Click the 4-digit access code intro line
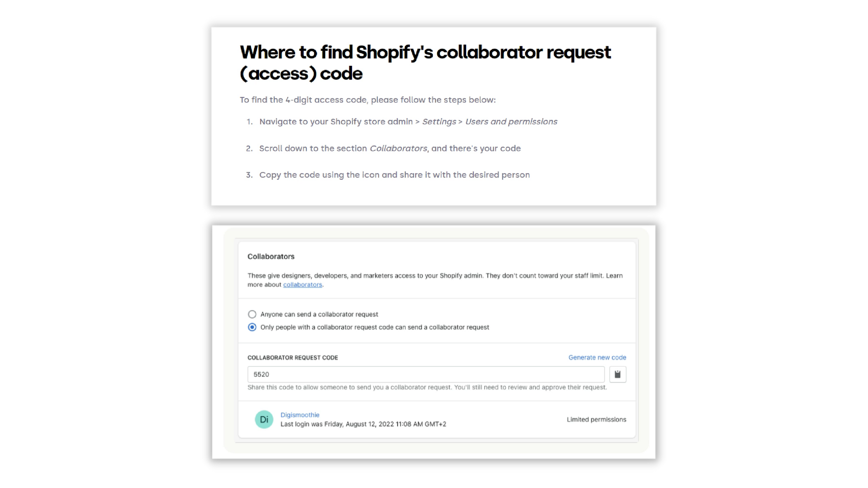The image size is (868, 488). click(x=367, y=100)
